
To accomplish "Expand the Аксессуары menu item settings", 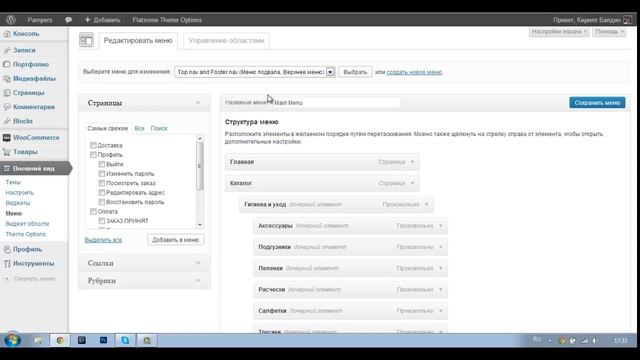I will pyautogui.click(x=441, y=226).
